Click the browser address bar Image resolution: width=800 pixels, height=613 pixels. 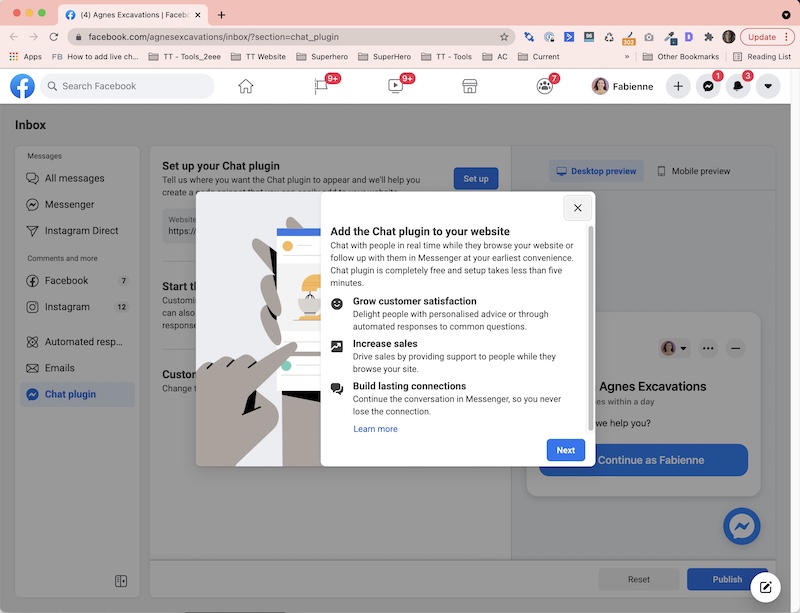click(x=291, y=37)
